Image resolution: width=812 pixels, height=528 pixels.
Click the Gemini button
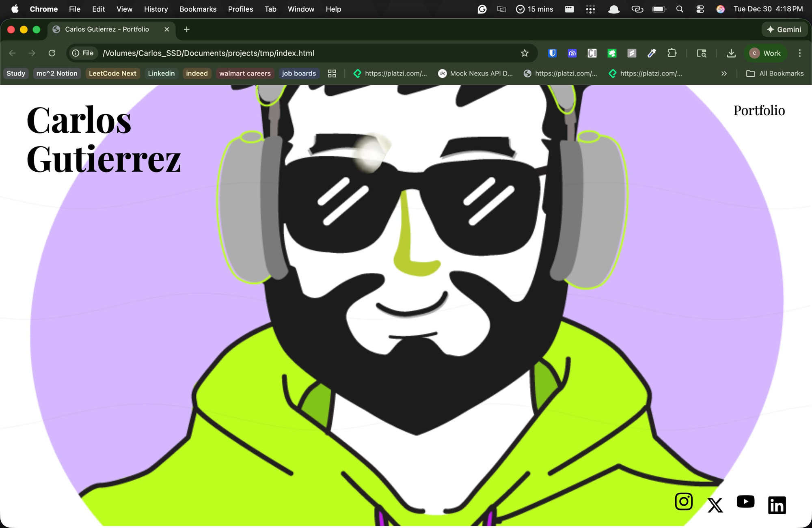(x=784, y=29)
